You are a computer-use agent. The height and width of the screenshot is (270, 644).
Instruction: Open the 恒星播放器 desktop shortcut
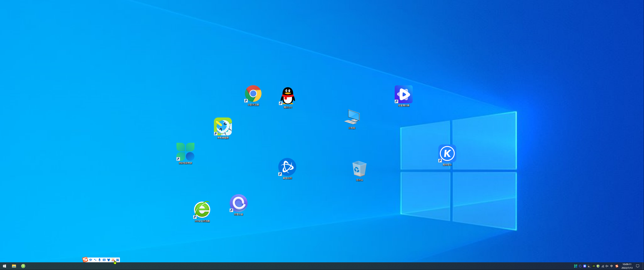404,96
